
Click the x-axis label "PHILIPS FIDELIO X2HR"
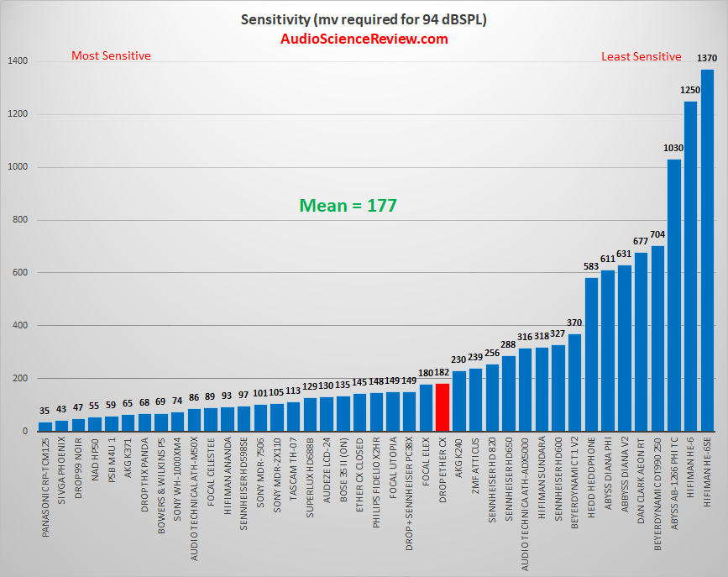[376, 482]
